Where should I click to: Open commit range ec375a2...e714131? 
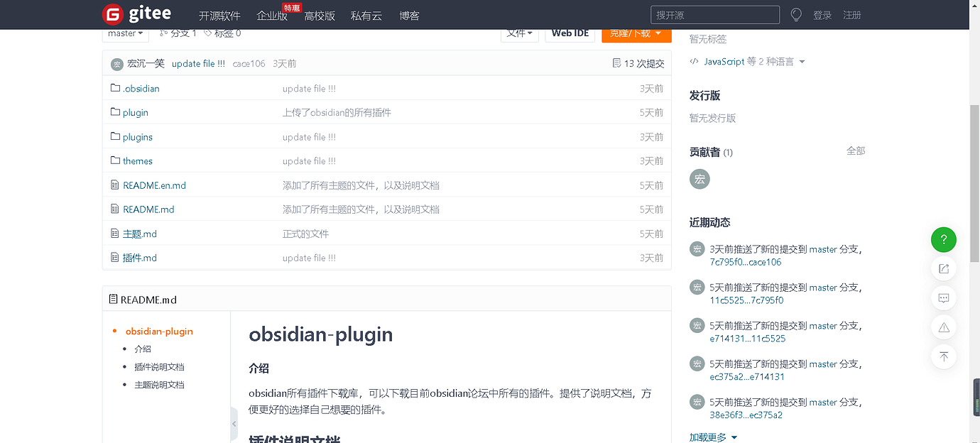[x=747, y=377]
